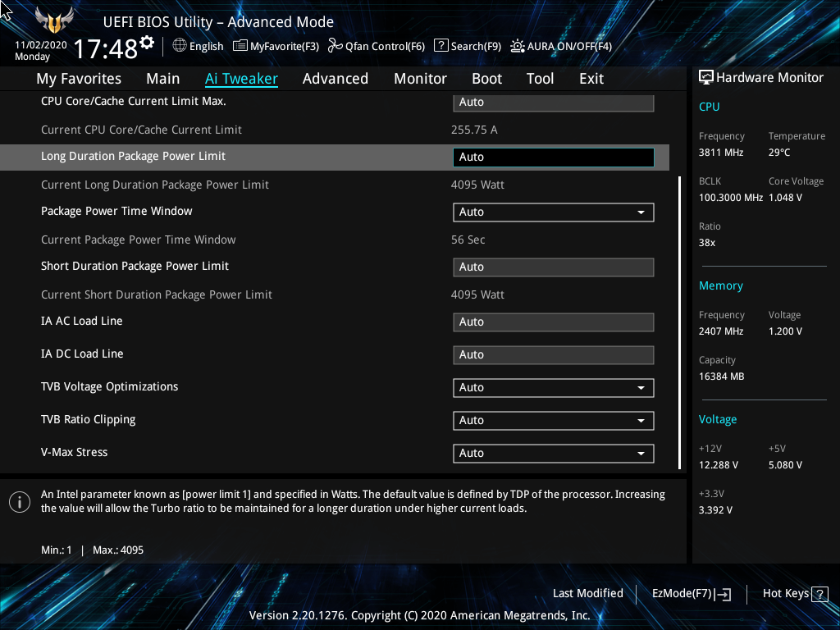The image size is (840, 630).
Task: Click the EzMode arrow icon
Action: (x=723, y=594)
